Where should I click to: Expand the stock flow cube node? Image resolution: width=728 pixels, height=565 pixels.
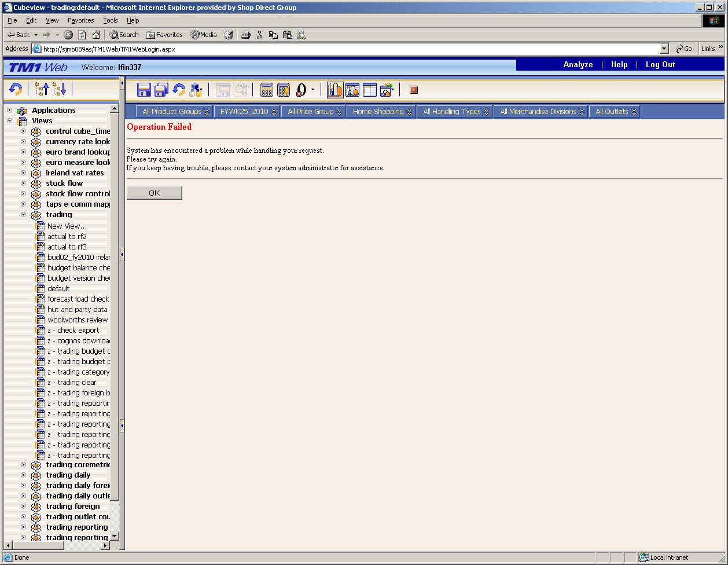(24, 184)
